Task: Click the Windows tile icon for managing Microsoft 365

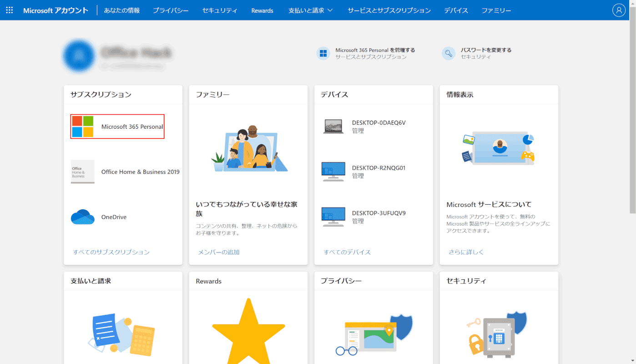Action: (323, 53)
